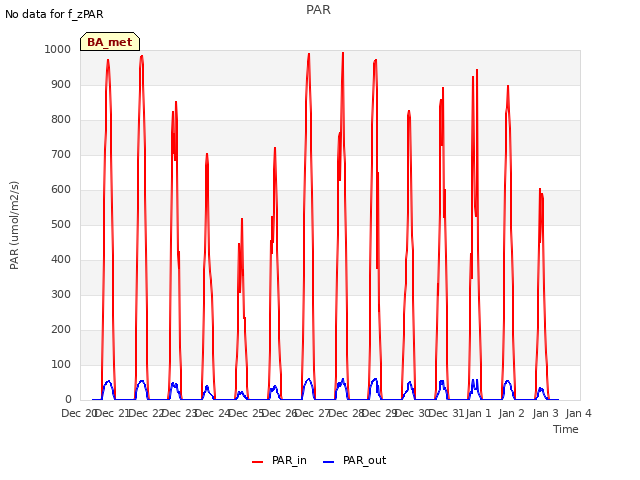Click the Jan 3 PAR_in peak near 600
Viewport: 640px width, 480px height.
click(x=540, y=189)
